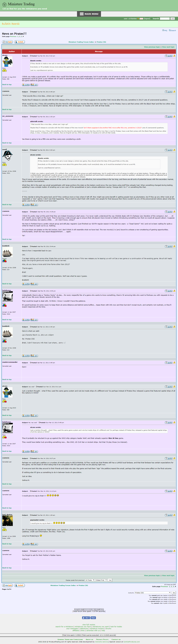This screenshot has height=644, width=178.
Task: Open the 'Pirates CSG' breadcrumb link at top
Action: tap(101, 42)
